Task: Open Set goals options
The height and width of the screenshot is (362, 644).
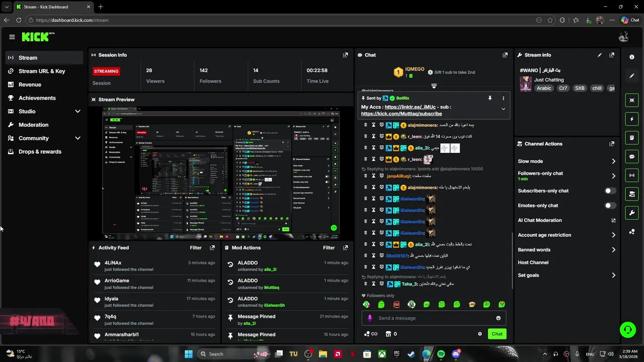Action: (x=567, y=275)
